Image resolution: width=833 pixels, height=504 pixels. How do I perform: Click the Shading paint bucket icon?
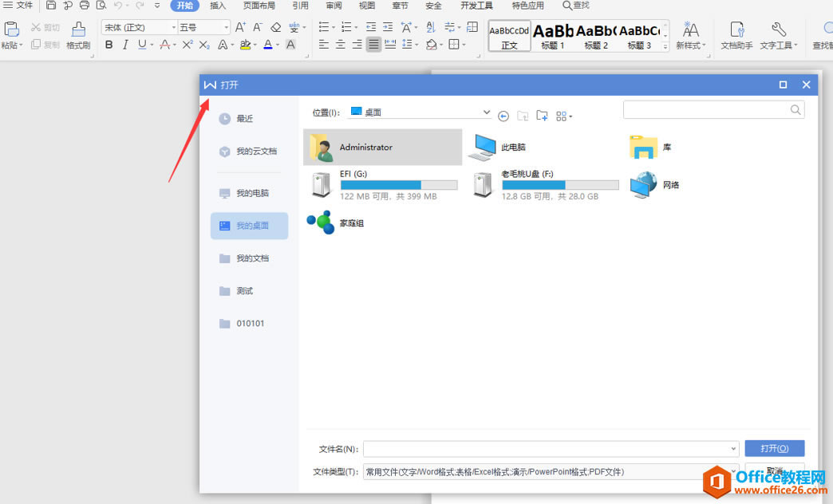[x=432, y=45]
